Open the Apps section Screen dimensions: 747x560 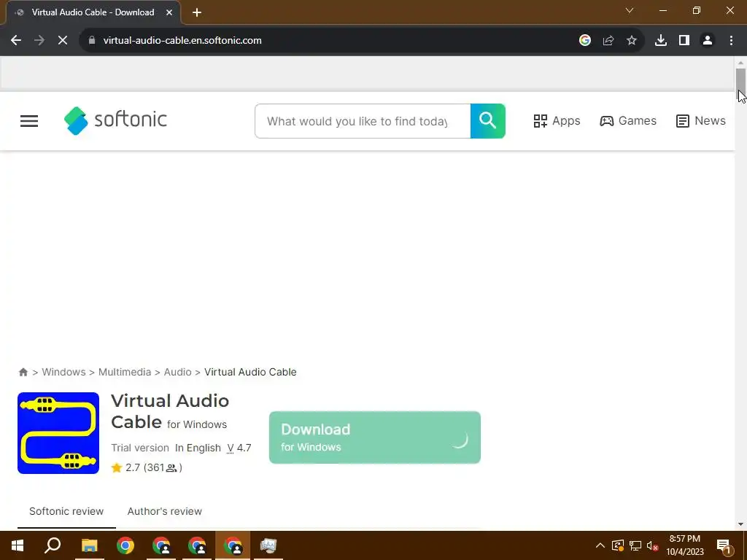tap(557, 121)
